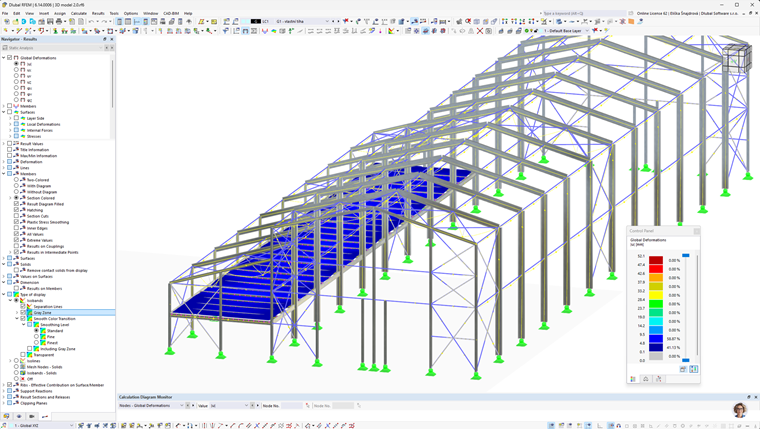The image size is (760, 429).
Task: Click the Redo arrow icon
Action: pos(103,21)
